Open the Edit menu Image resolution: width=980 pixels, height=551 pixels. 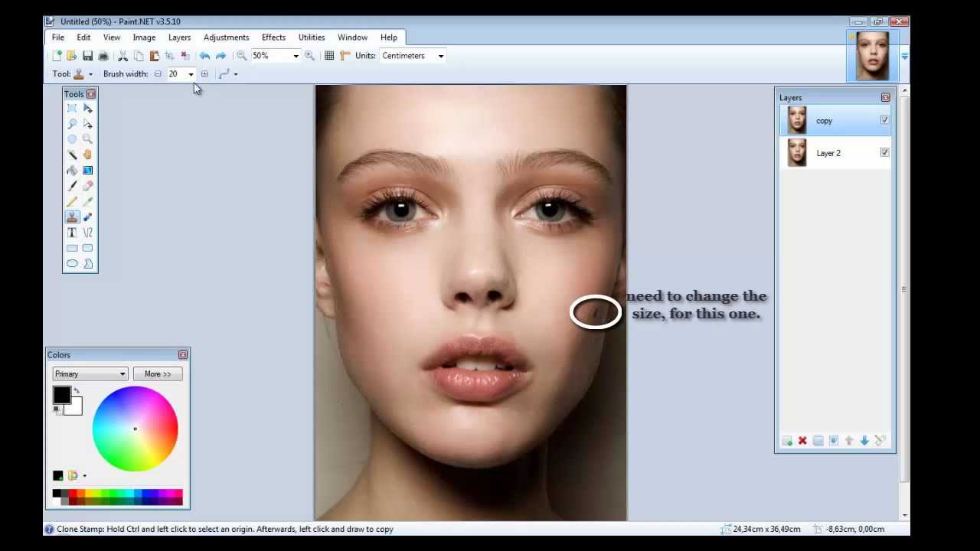83,37
